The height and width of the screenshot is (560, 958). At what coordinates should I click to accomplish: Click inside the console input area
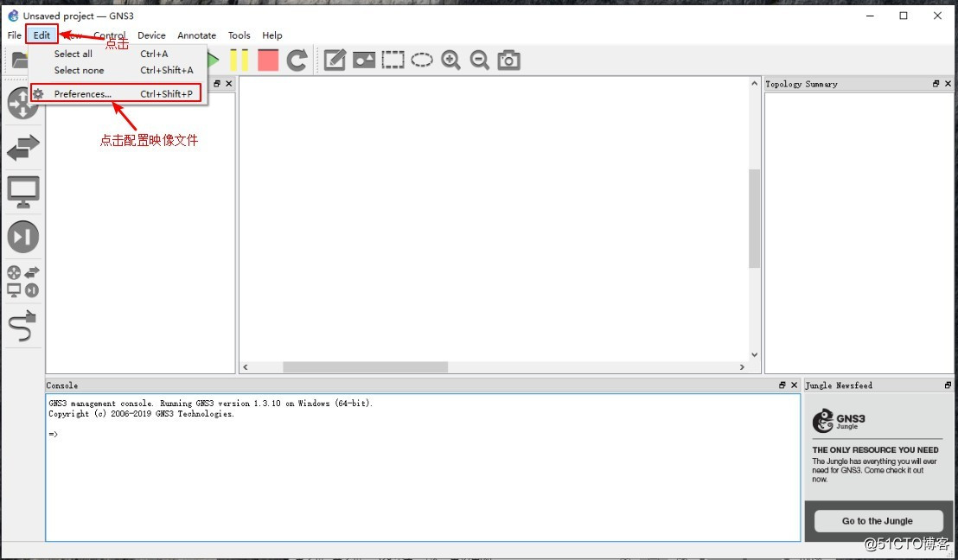click(x=423, y=468)
